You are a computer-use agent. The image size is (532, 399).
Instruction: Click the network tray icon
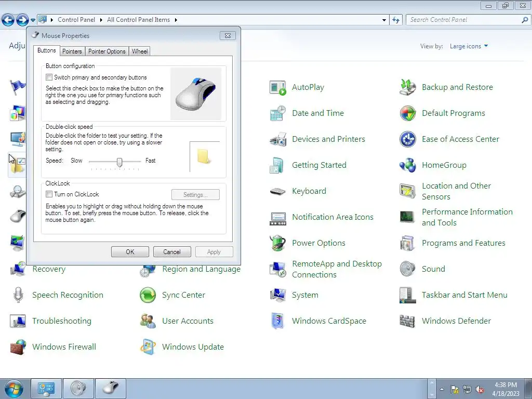pyautogui.click(x=467, y=390)
